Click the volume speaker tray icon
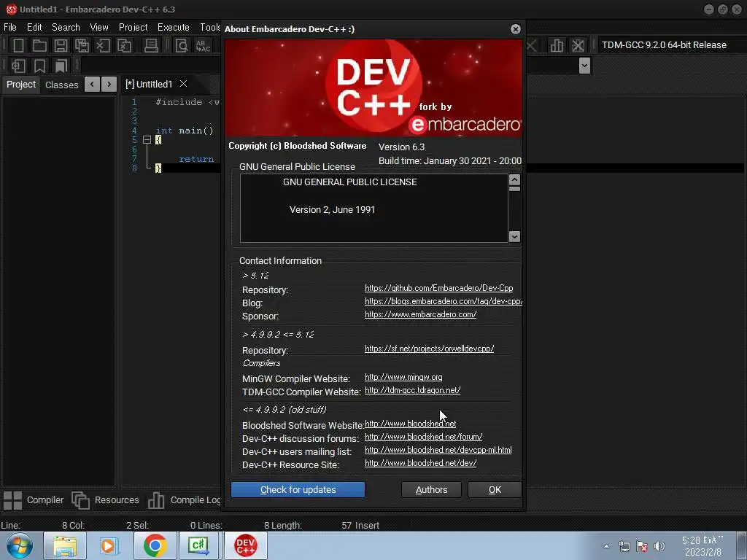 pyautogui.click(x=659, y=546)
